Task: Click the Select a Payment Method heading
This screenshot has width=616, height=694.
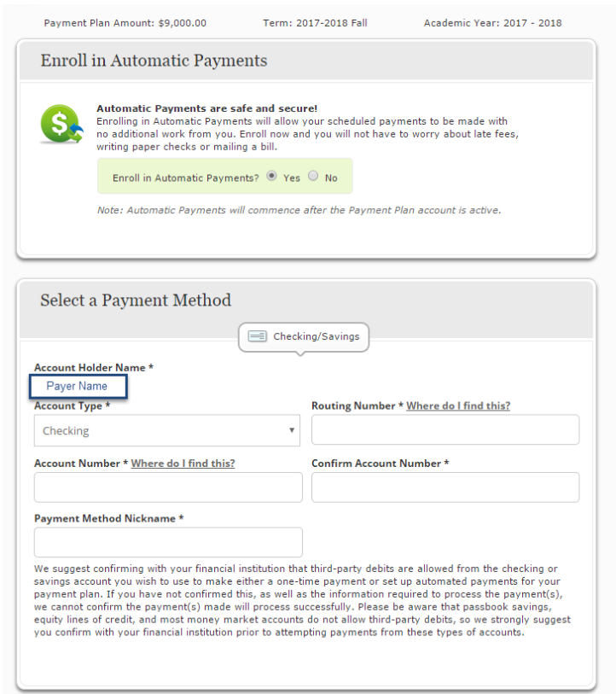Action: pyautogui.click(x=136, y=300)
